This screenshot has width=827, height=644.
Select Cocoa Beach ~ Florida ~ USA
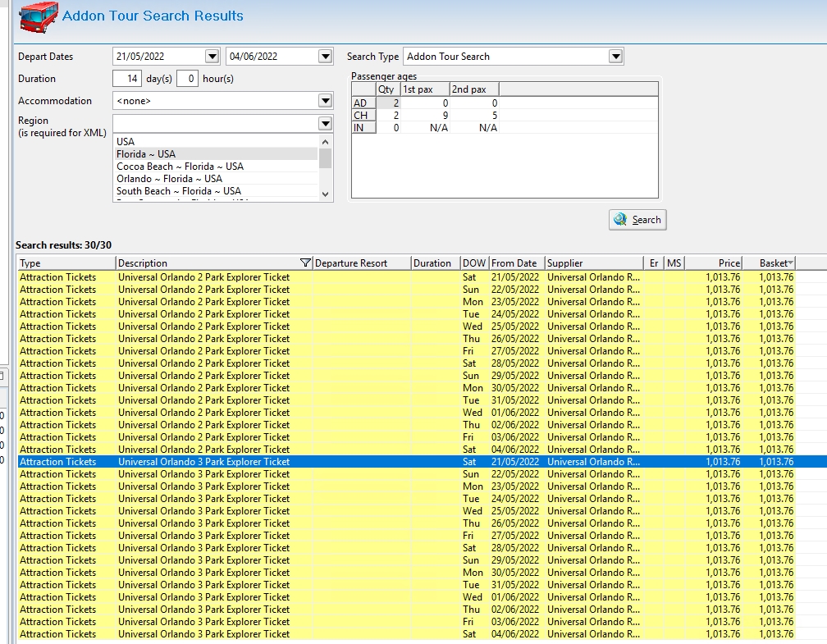click(180, 167)
